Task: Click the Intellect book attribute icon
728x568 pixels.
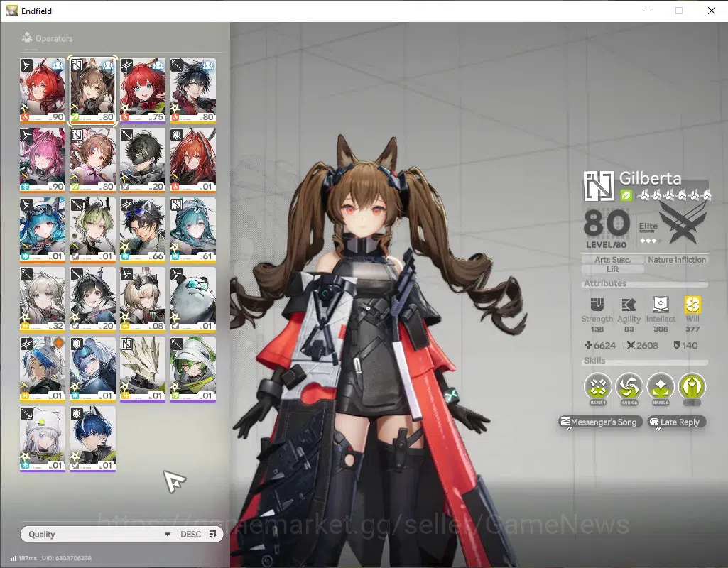Action: pos(661,305)
